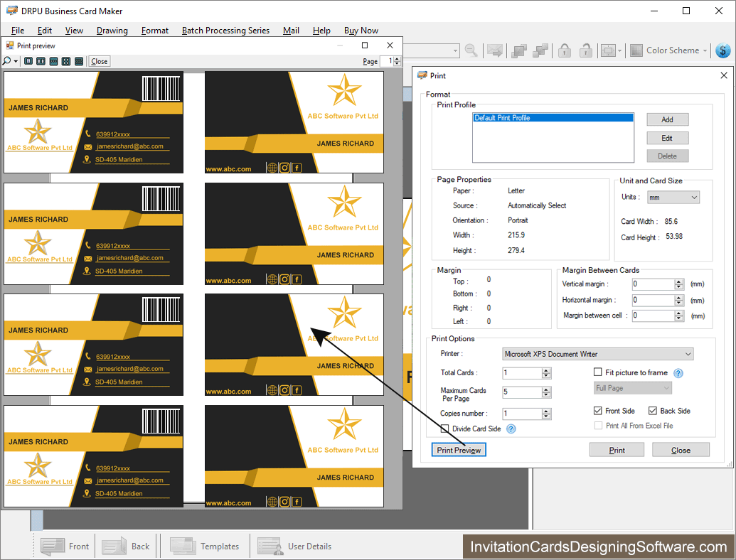Open the Units dropdown

coord(673,198)
